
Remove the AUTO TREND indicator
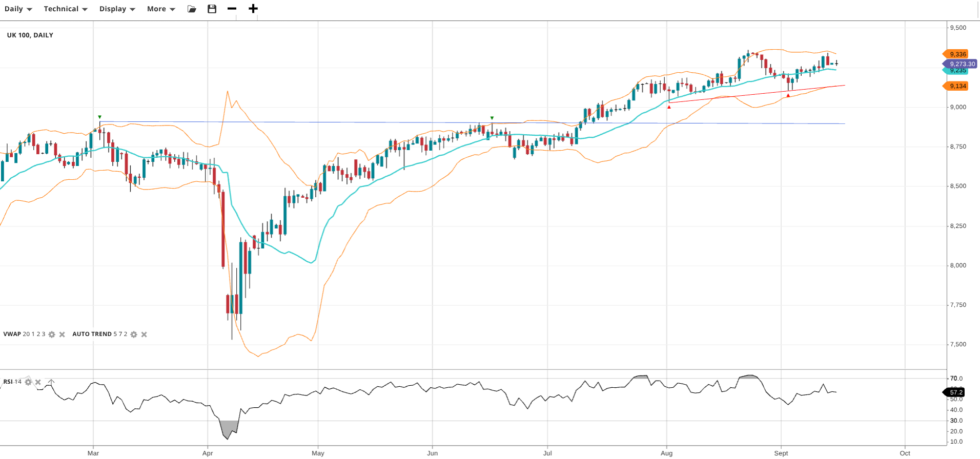point(144,335)
